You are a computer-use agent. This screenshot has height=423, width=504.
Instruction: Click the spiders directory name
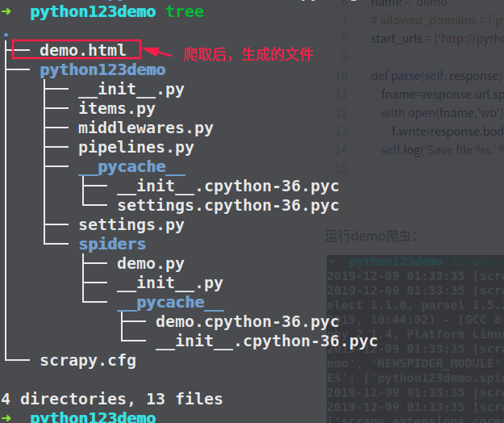(112, 244)
